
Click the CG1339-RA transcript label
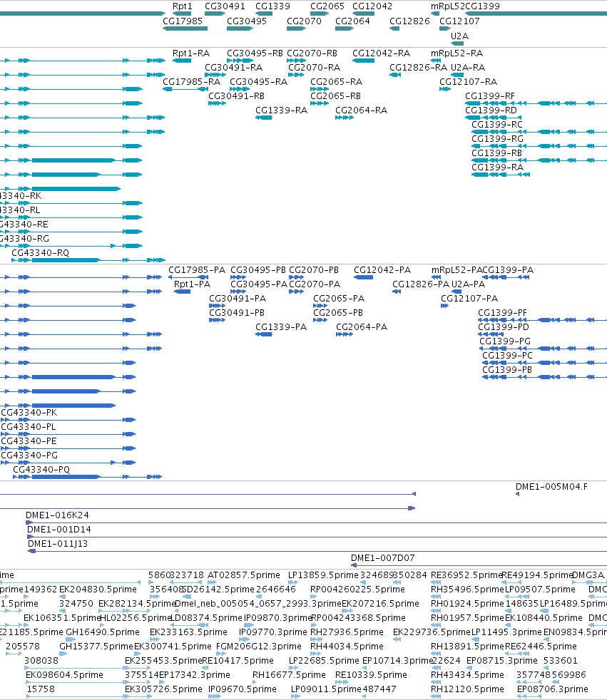[282, 110]
